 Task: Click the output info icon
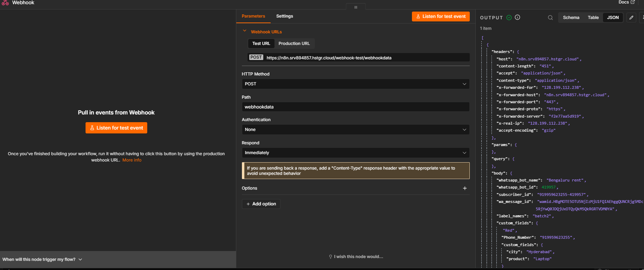point(517,17)
